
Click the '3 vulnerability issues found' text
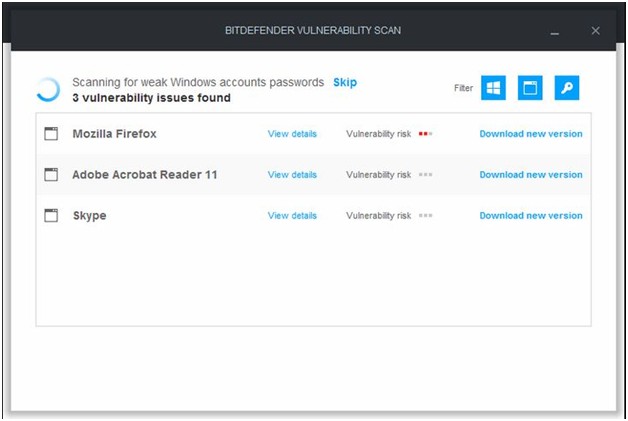(x=151, y=98)
